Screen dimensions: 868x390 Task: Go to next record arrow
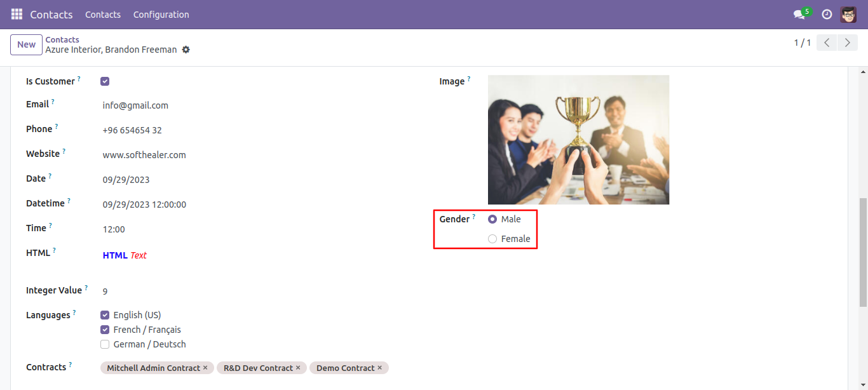(x=847, y=43)
